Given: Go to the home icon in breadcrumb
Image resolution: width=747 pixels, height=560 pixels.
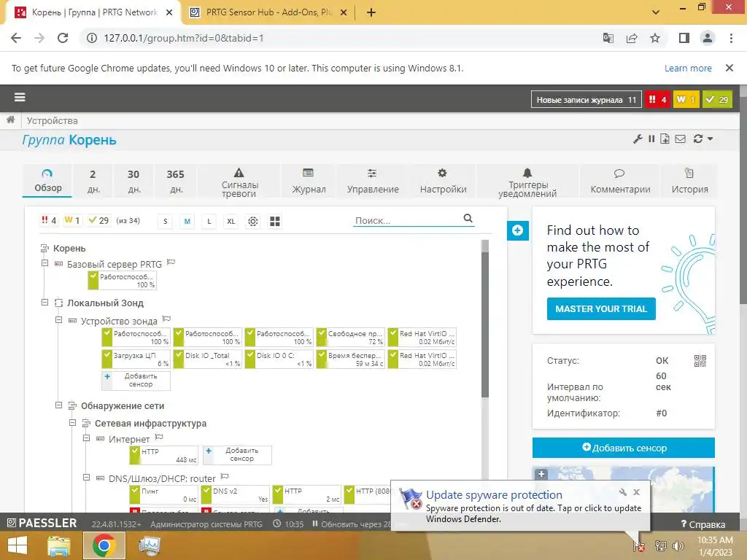Looking at the screenshot, I should (10, 120).
